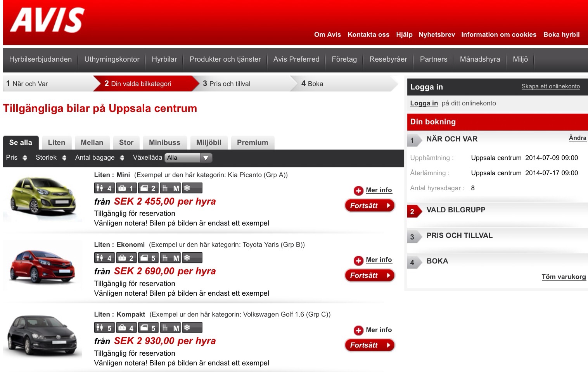Click the red plus icon beside Kompakt Mer info

pos(358,330)
